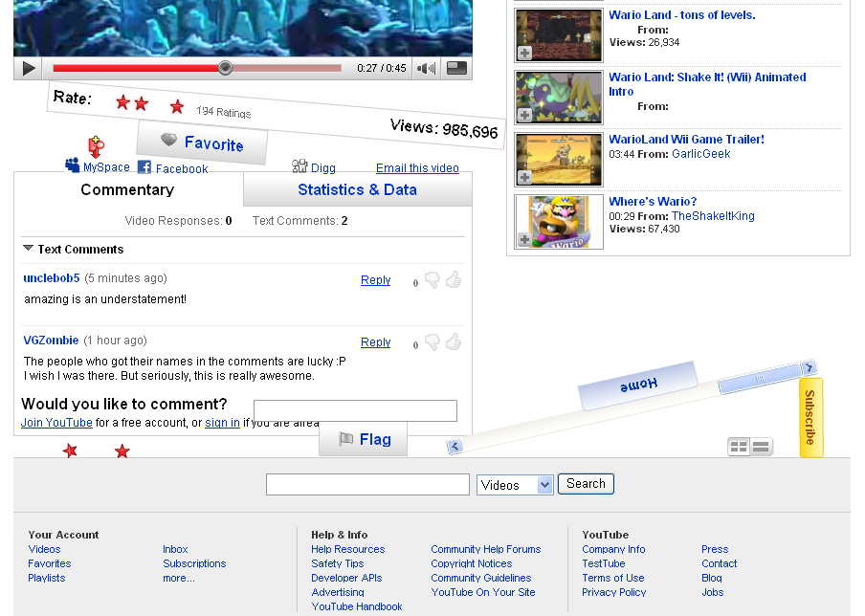The width and height of the screenshot is (865, 616).
Task: Click the tilted blue scrollbar thumb
Action: [x=760, y=380]
